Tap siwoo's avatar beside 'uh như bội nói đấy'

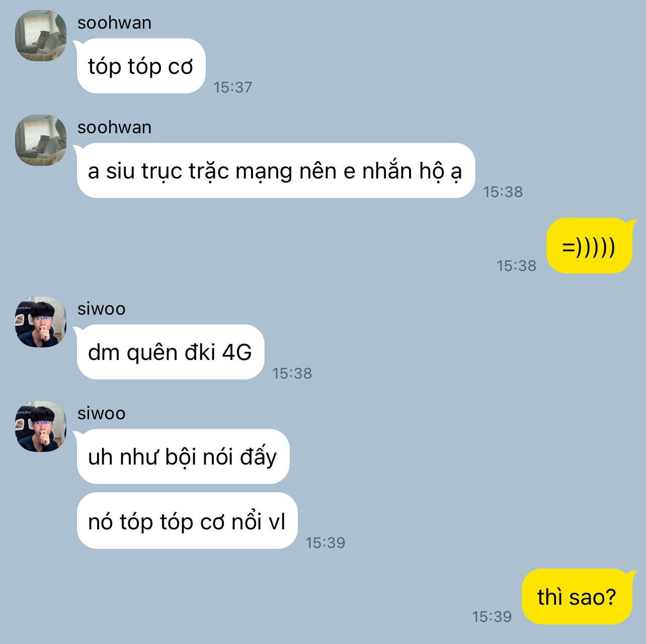[41, 426]
